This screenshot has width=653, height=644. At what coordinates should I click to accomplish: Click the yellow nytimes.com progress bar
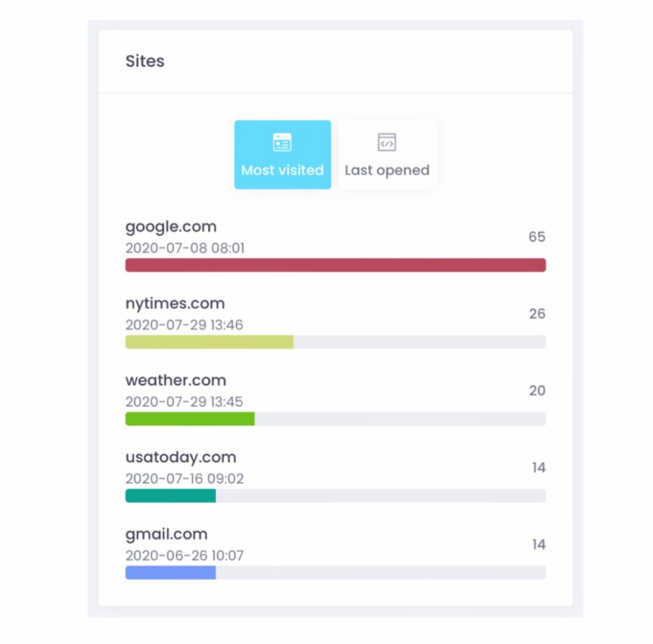pyautogui.click(x=209, y=342)
